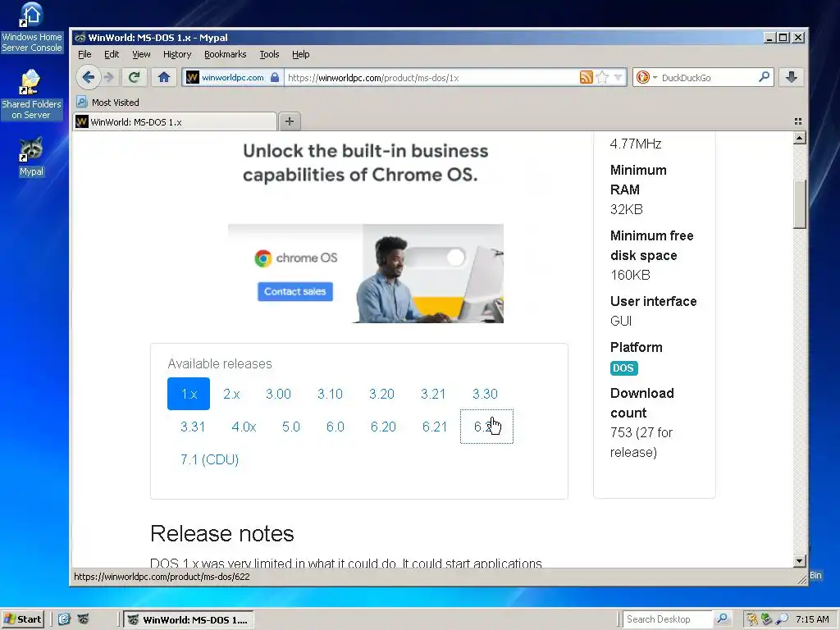This screenshot has height=630, width=840.
Task: Click the Search Desktop magnifier button
Action: tap(723, 619)
